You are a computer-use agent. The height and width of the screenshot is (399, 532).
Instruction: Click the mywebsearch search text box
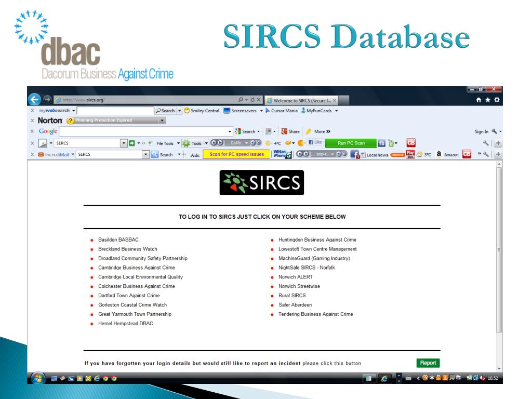click(x=115, y=111)
